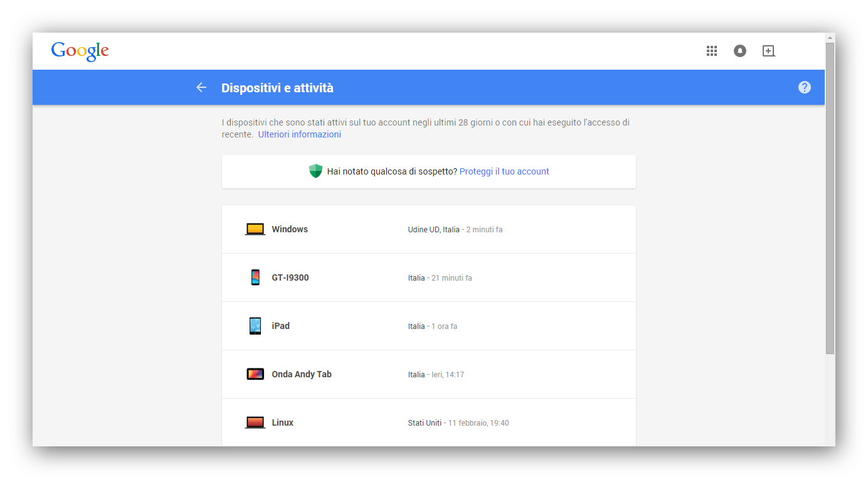Click the Onda Andy Tab icon

tap(255, 374)
